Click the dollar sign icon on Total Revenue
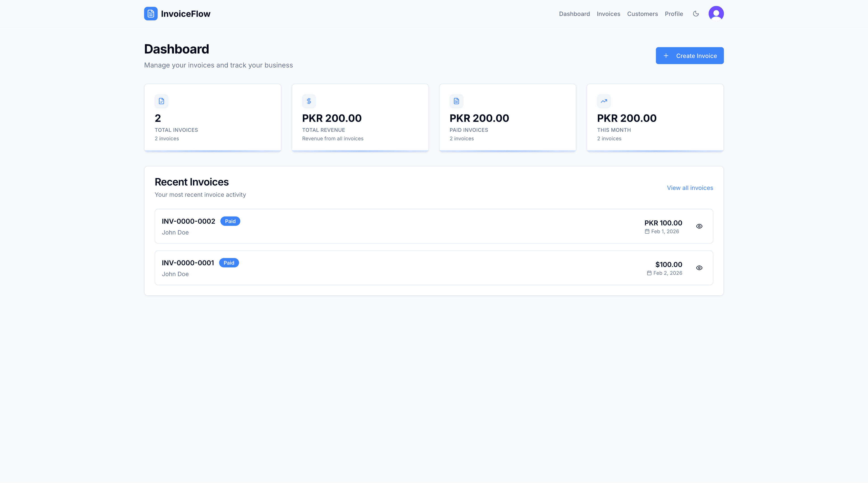 (x=309, y=101)
